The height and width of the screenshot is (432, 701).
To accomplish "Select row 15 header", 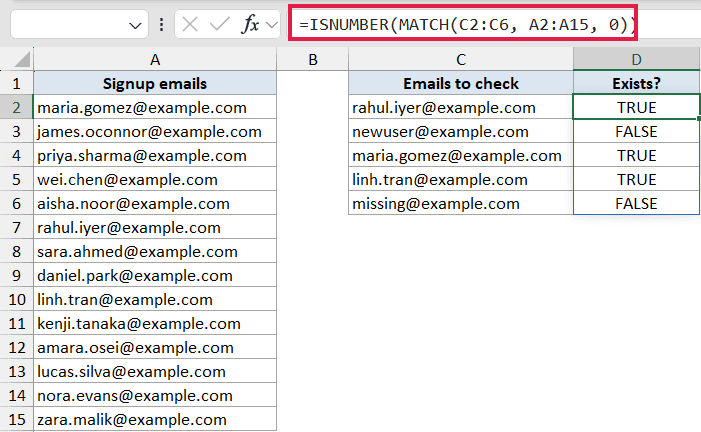I will pos(17,419).
